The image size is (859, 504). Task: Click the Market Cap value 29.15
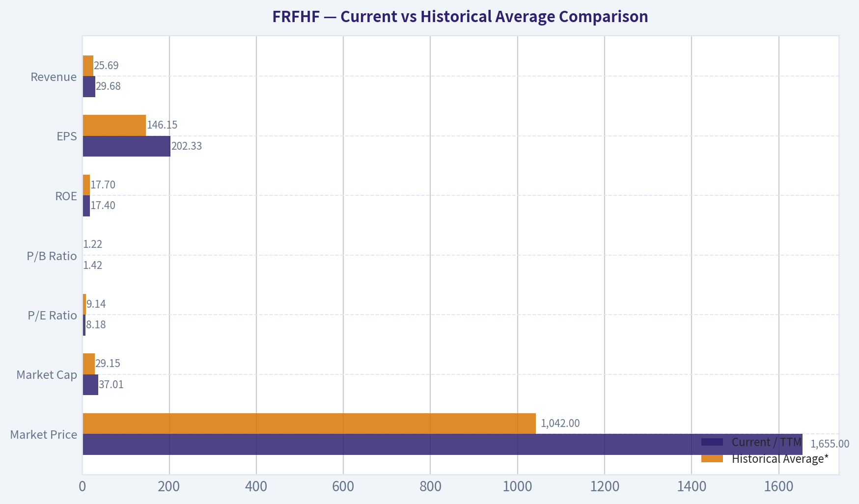(x=108, y=364)
